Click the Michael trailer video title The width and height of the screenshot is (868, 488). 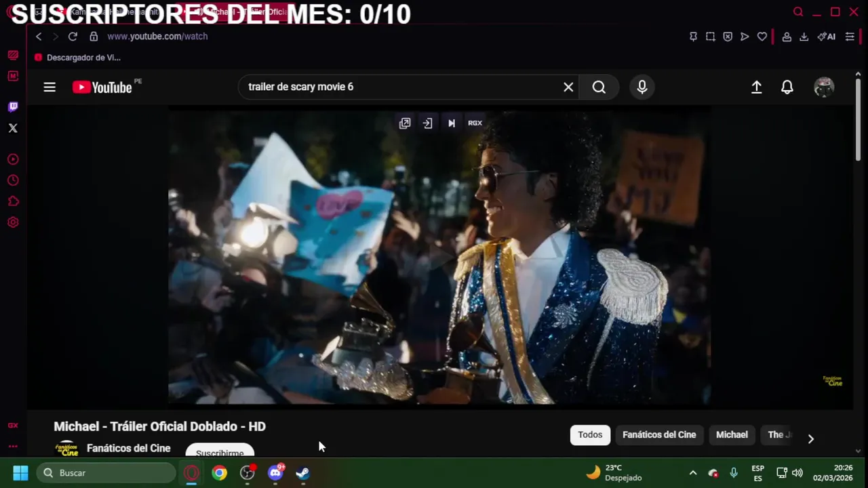[159, 426]
